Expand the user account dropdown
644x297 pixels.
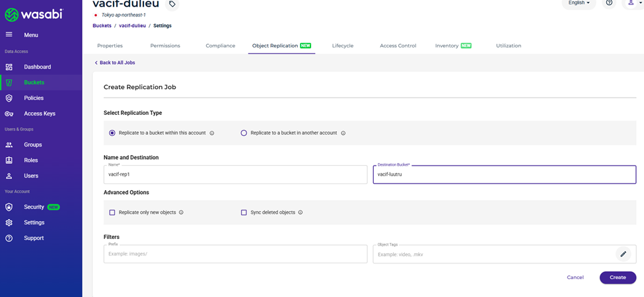(x=634, y=3)
